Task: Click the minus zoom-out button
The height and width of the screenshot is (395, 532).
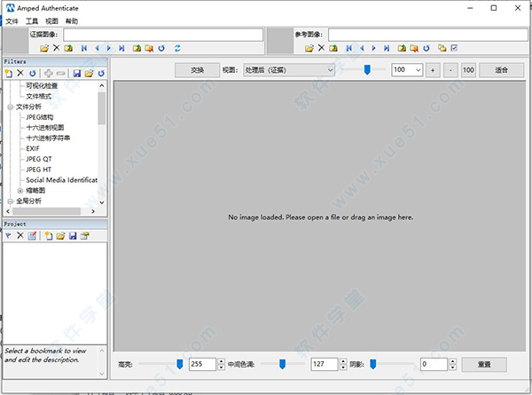Action: [450, 70]
